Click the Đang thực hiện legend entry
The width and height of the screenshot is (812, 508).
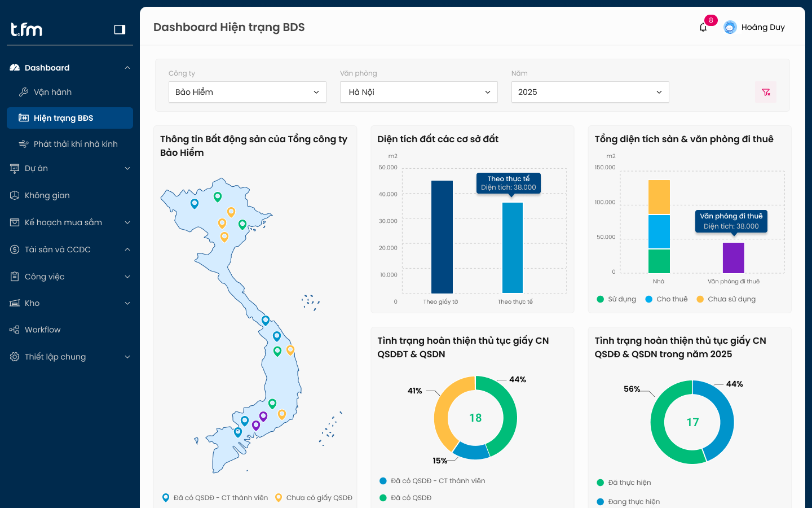coord(628,502)
